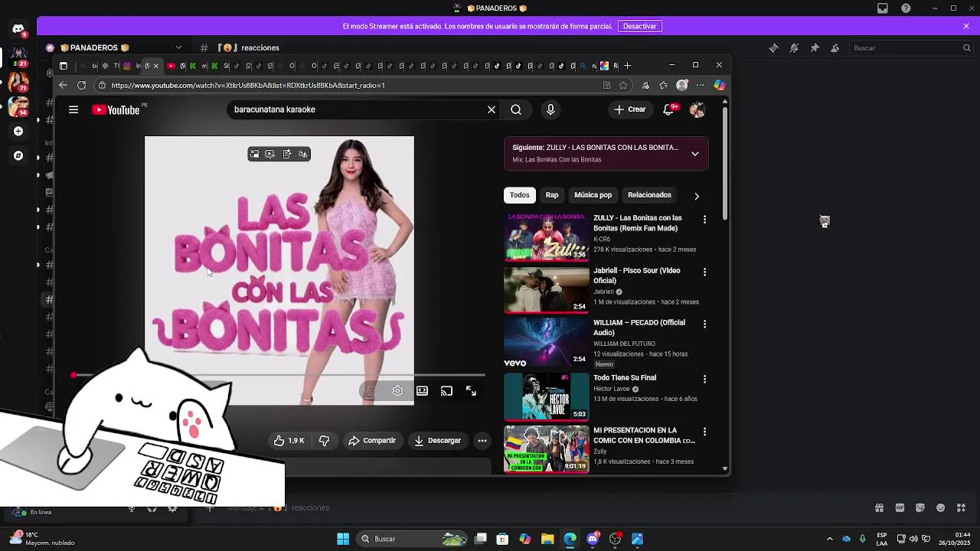
Task: Open options for WILLIAM – PECADO video
Action: click(x=704, y=324)
